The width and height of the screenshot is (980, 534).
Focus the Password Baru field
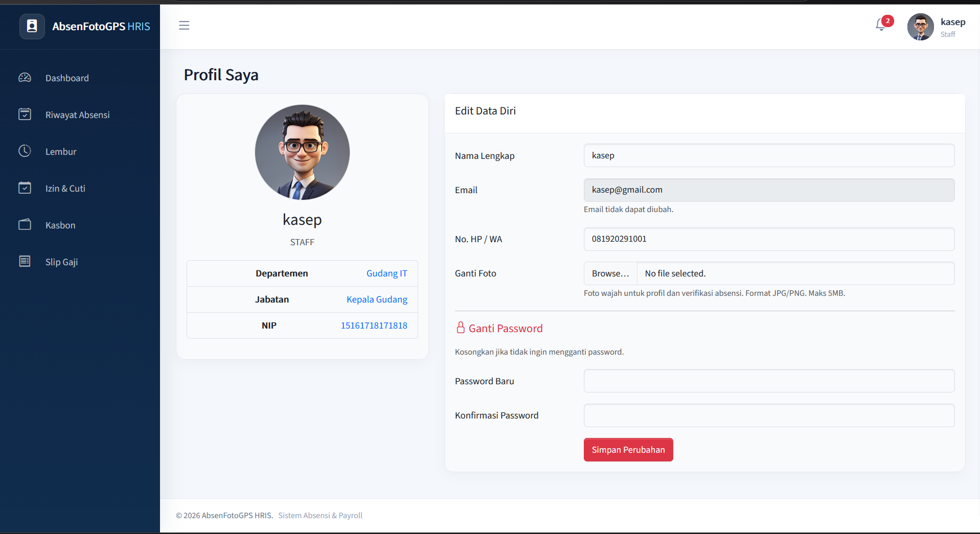click(769, 381)
